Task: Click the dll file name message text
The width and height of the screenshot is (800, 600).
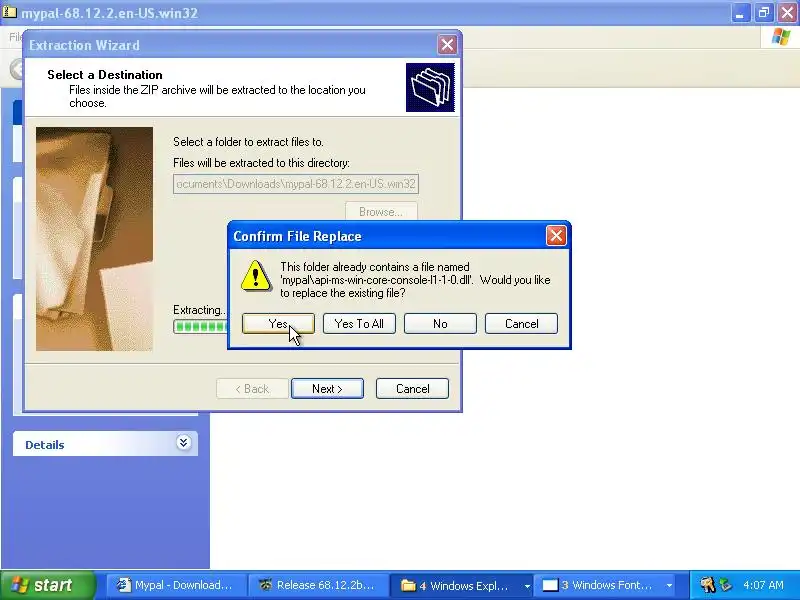Action: click(x=377, y=280)
